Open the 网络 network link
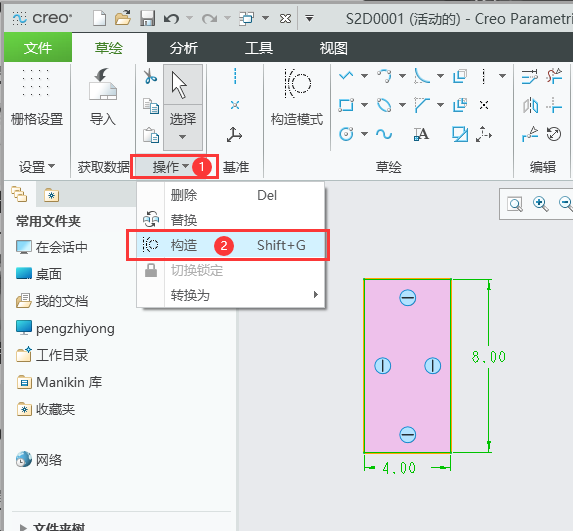This screenshot has width=573, height=531. [x=39, y=459]
